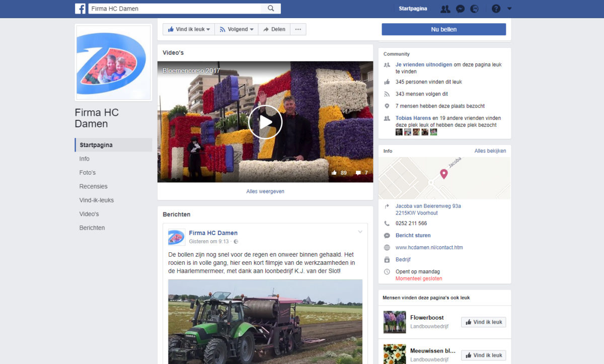Play the Bloemencorso 2017 video
This screenshot has height=364, width=604.
[265, 122]
